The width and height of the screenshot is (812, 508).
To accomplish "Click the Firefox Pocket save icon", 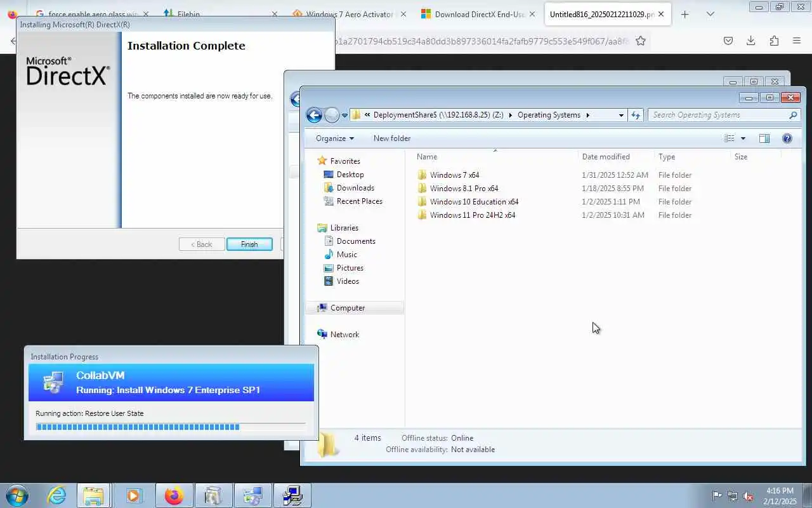I will tap(728, 41).
